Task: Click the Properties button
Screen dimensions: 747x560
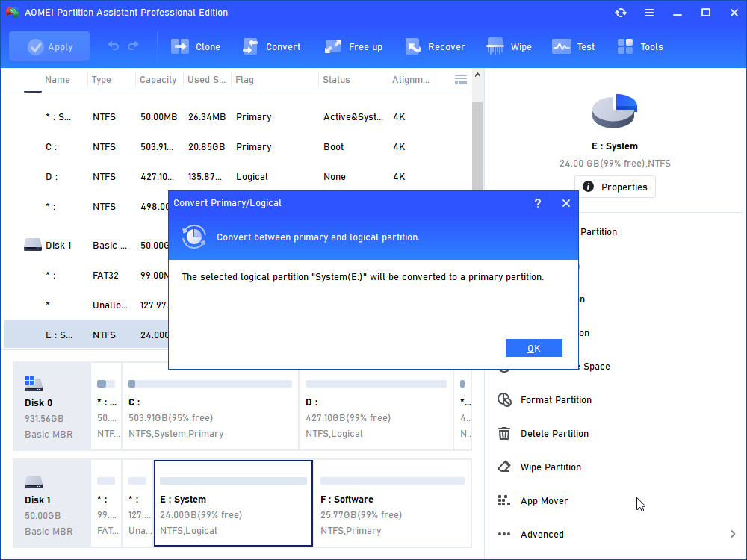Action: pyautogui.click(x=615, y=187)
